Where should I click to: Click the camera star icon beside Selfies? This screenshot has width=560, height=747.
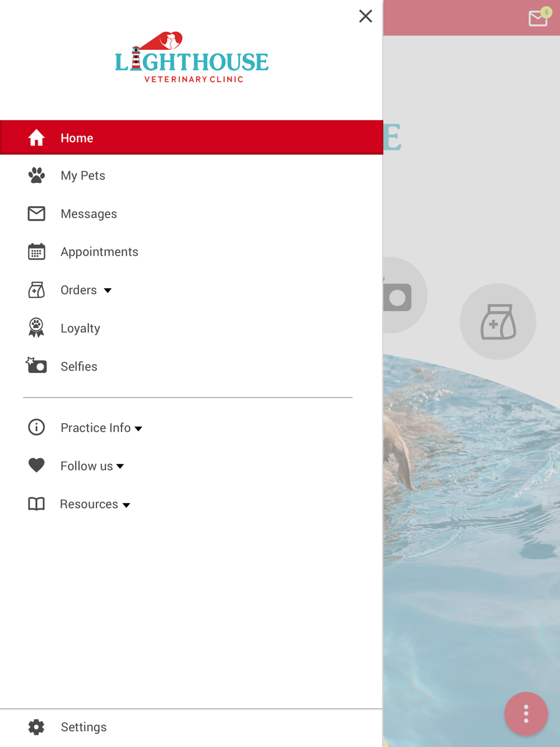(36, 365)
